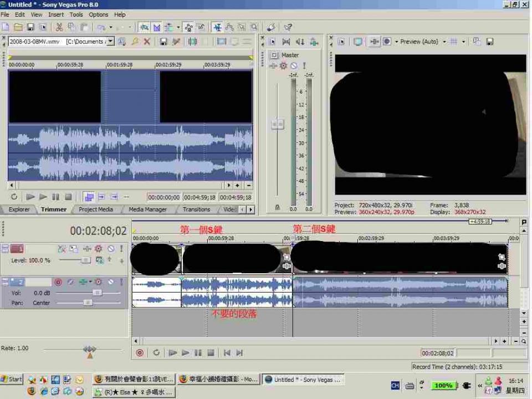
Task: Open the undo history dropdown arrow
Action: point(111,27)
